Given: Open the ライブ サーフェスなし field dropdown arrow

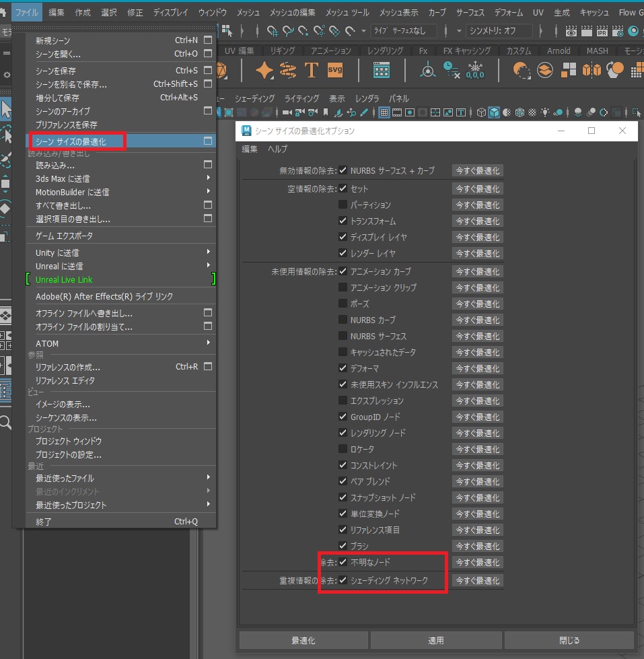Looking at the screenshot, I should click(363, 31).
